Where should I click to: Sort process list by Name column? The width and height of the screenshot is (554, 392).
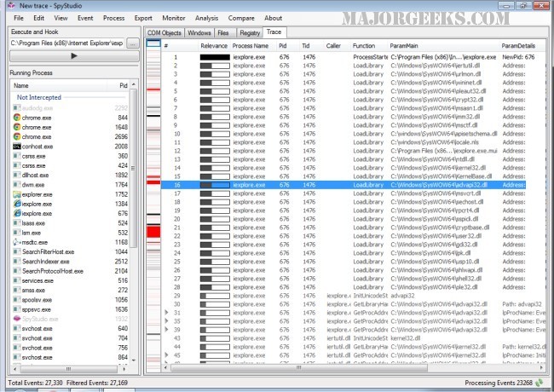tap(58, 85)
